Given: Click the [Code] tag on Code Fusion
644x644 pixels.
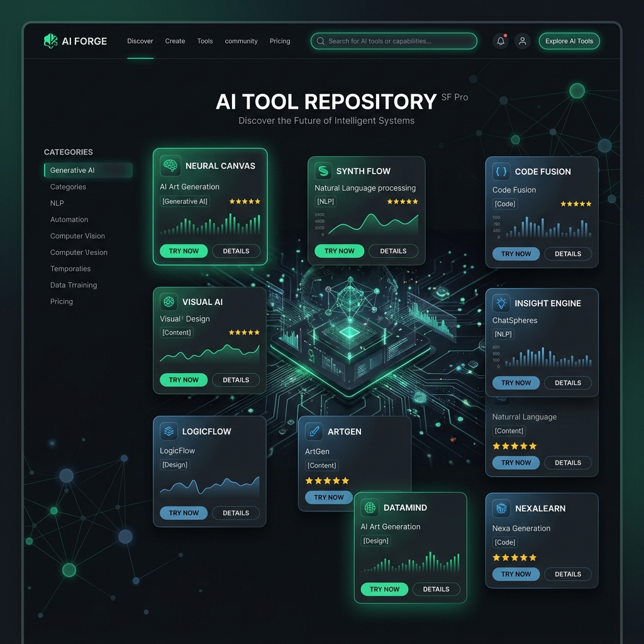Looking at the screenshot, I should point(505,204).
